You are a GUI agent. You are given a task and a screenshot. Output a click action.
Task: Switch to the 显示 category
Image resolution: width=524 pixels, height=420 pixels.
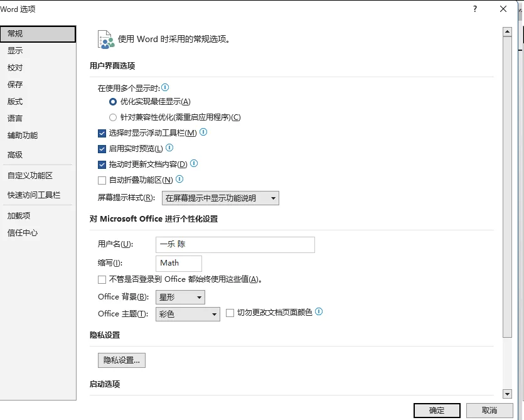[x=38, y=51]
